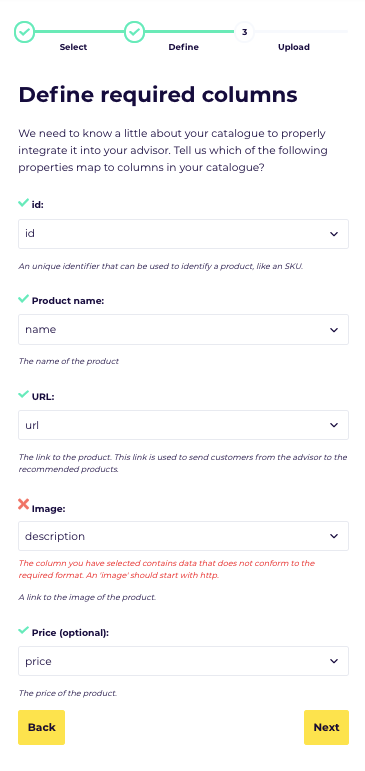Viewport: 365px width, 771px height.
Task: Click the Define step checkmark circle
Action: coord(134,32)
